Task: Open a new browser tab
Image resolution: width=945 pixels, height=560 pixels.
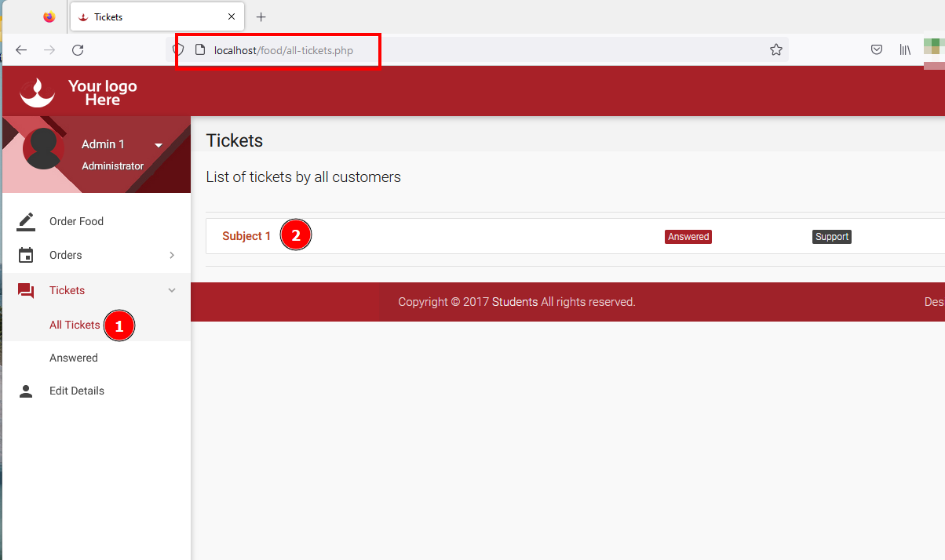Action: point(261,16)
